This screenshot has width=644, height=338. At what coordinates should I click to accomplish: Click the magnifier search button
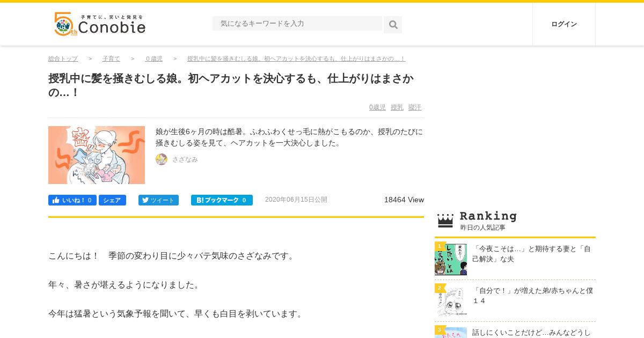[393, 25]
